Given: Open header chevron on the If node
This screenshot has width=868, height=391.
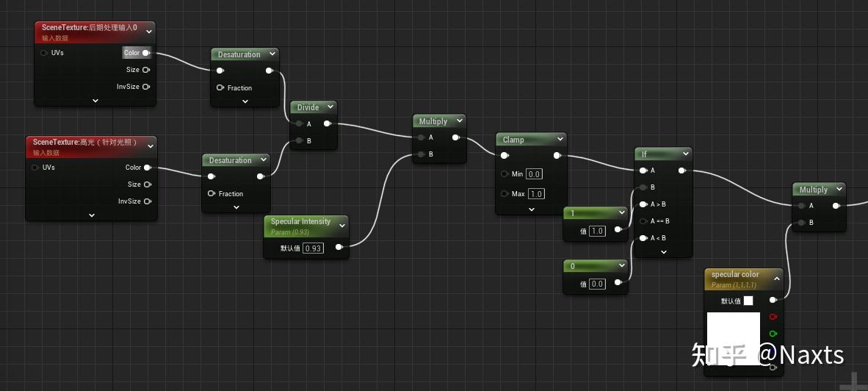Looking at the screenshot, I should click(686, 154).
